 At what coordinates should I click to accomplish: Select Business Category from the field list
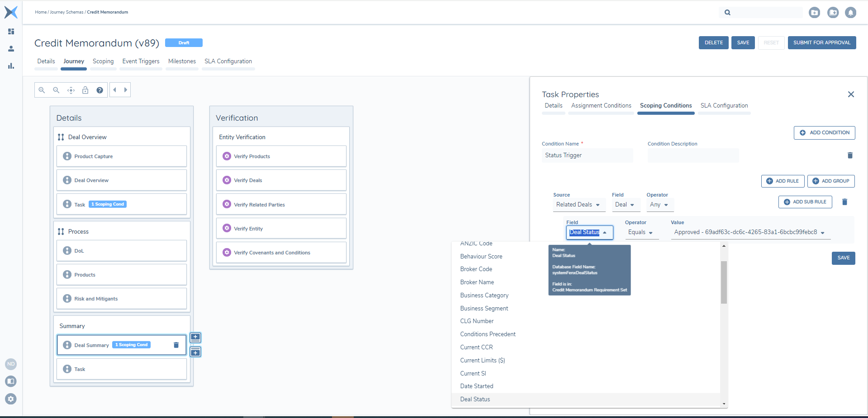[x=484, y=295]
